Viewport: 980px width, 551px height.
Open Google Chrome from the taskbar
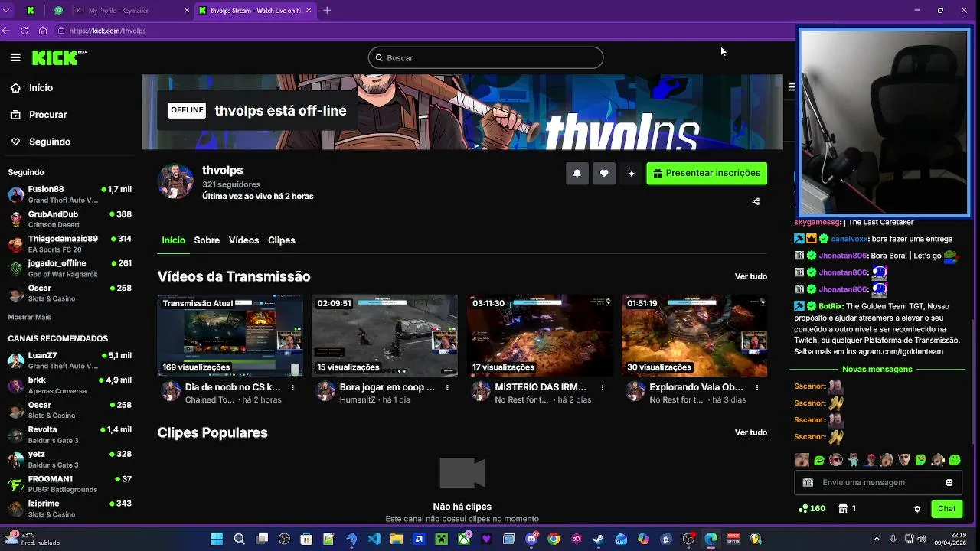point(554,539)
